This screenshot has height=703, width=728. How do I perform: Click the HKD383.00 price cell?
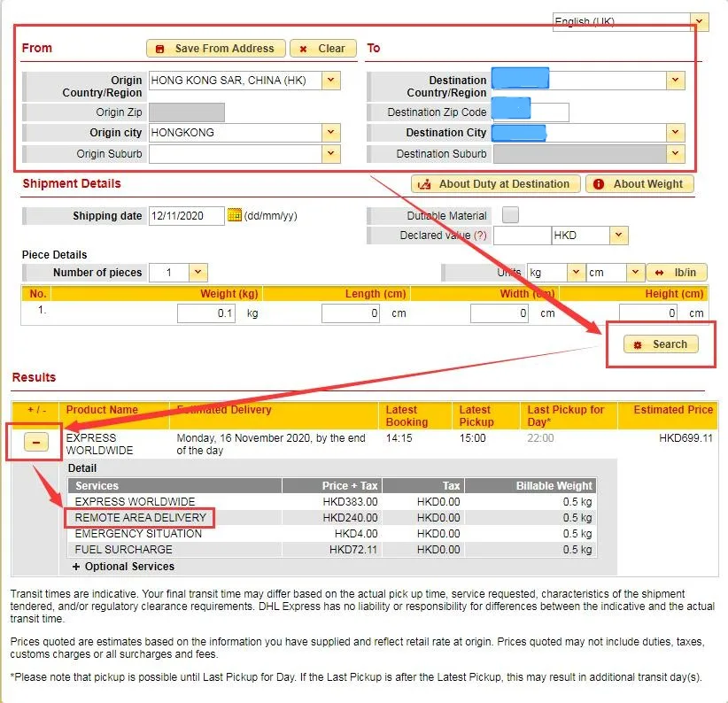point(350,502)
